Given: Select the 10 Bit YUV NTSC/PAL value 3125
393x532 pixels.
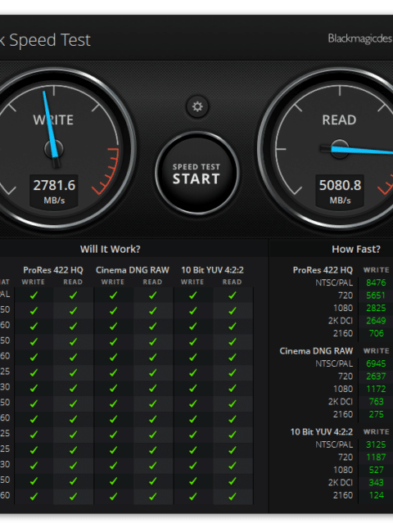Looking at the screenshot, I should click(376, 444).
